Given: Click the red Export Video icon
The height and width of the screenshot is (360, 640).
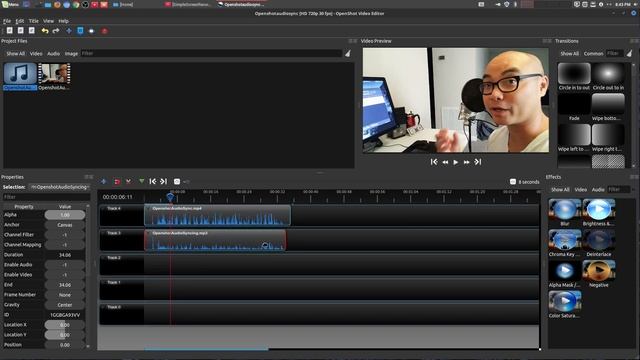Looking at the screenshot, I should [104, 31].
